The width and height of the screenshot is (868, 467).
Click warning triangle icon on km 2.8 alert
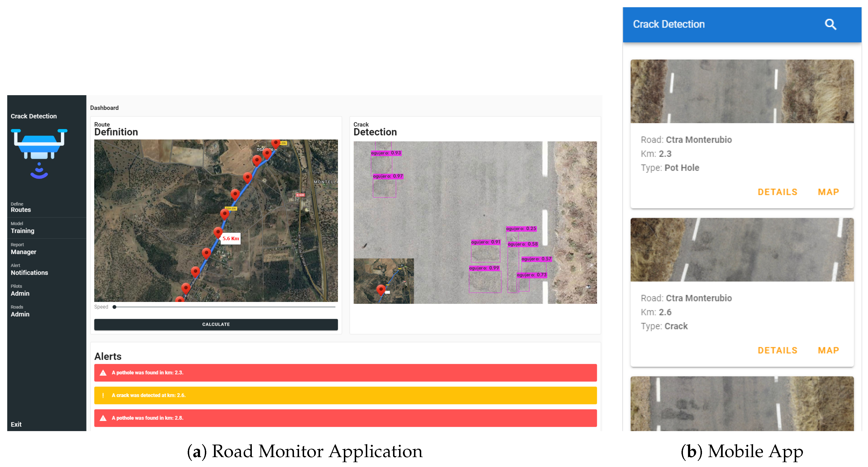point(103,418)
